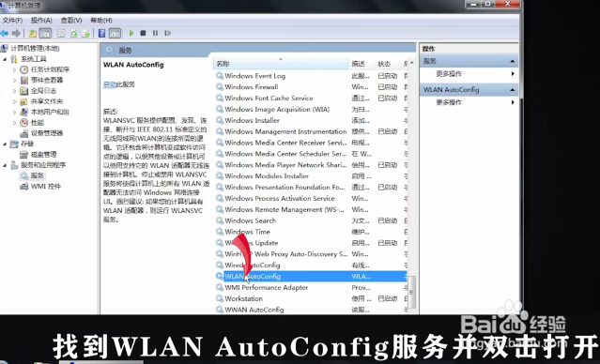Click the Pause Service toolbar icon
The width and height of the screenshot is (600, 364).
(x=155, y=33)
